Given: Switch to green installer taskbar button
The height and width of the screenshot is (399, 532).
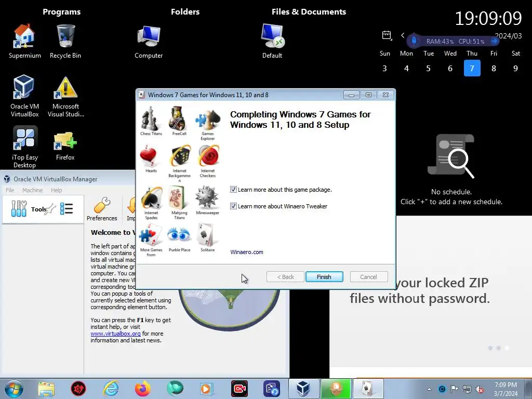Looking at the screenshot, I should point(336,389).
